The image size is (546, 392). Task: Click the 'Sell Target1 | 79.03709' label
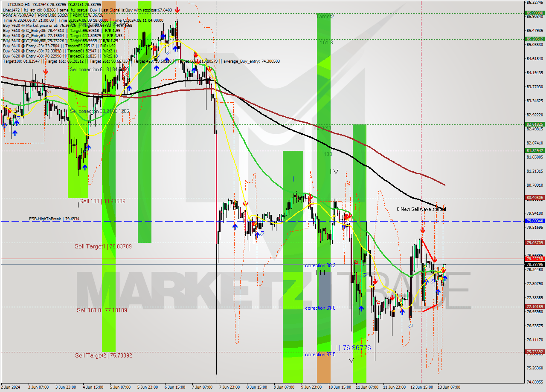pos(103,246)
